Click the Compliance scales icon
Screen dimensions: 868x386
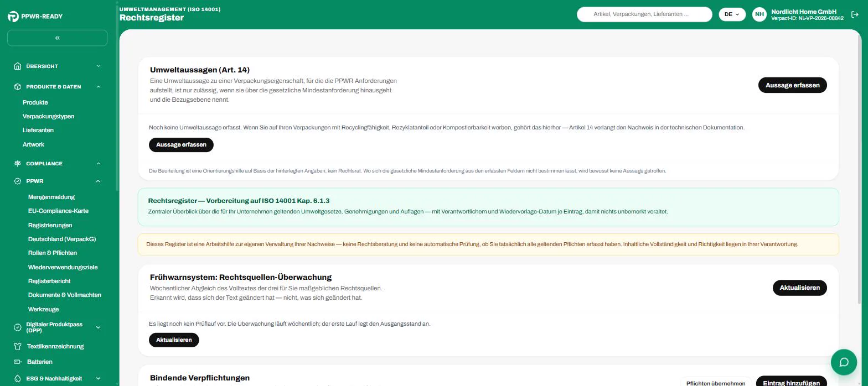pos(18,164)
